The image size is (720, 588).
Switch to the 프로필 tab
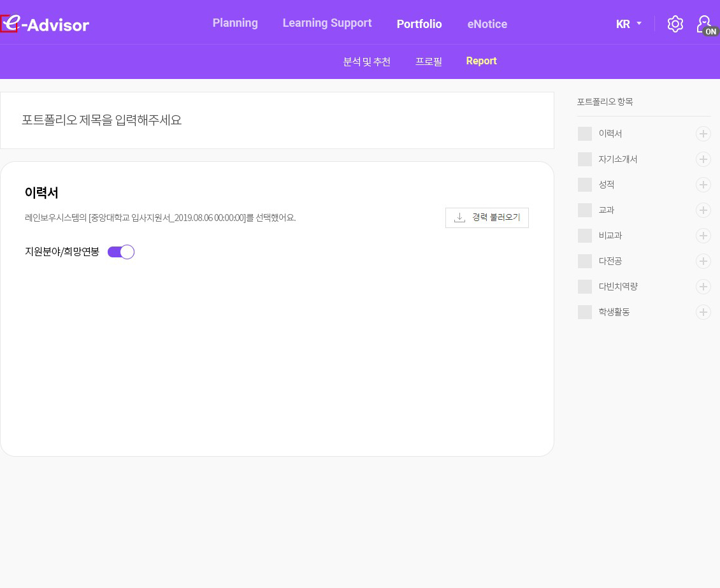(428, 61)
